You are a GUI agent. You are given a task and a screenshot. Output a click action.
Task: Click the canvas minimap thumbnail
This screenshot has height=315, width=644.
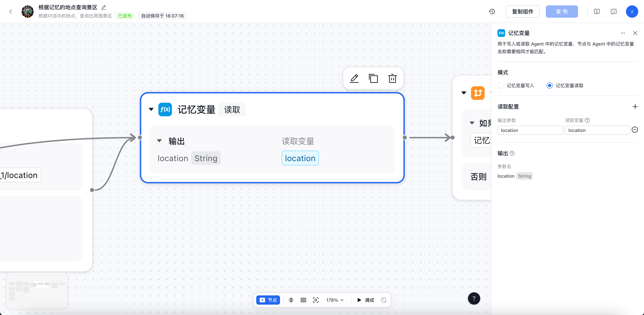coord(37,291)
